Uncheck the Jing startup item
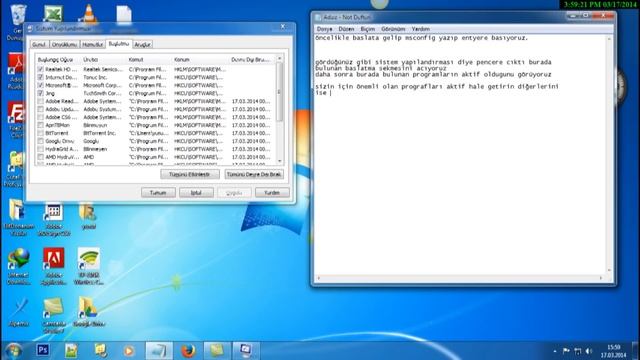 (40, 93)
